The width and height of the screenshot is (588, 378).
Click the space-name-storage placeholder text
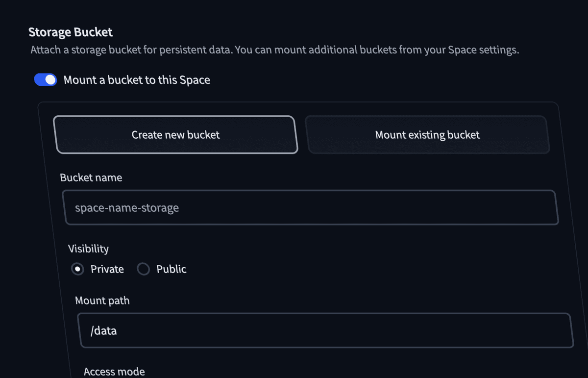(127, 207)
